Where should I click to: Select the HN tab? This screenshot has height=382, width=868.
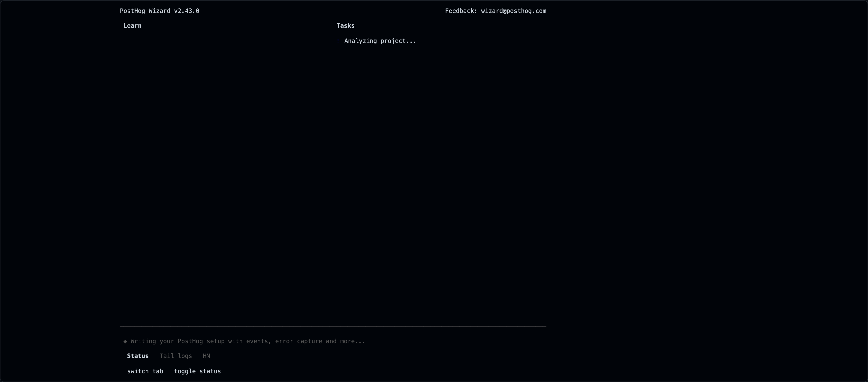click(206, 356)
